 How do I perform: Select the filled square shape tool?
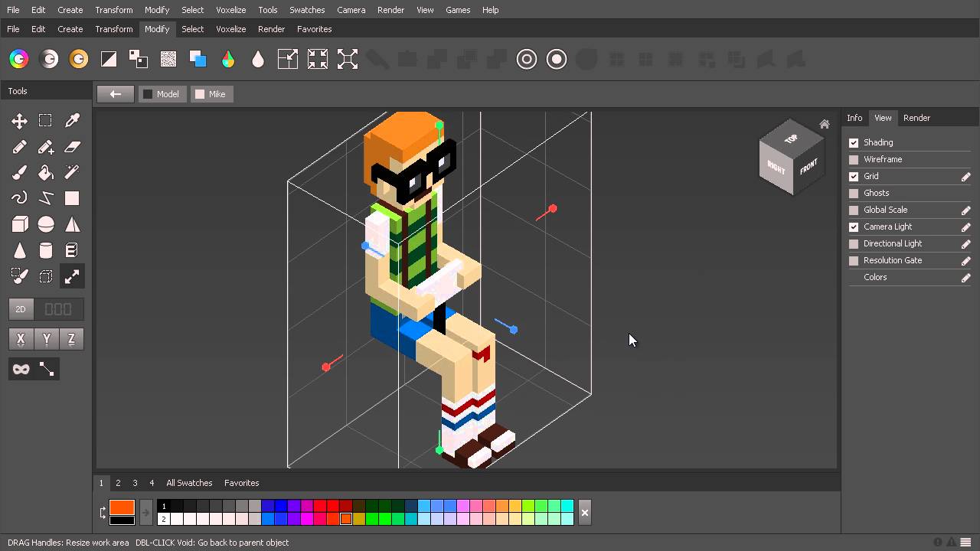pos(72,198)
